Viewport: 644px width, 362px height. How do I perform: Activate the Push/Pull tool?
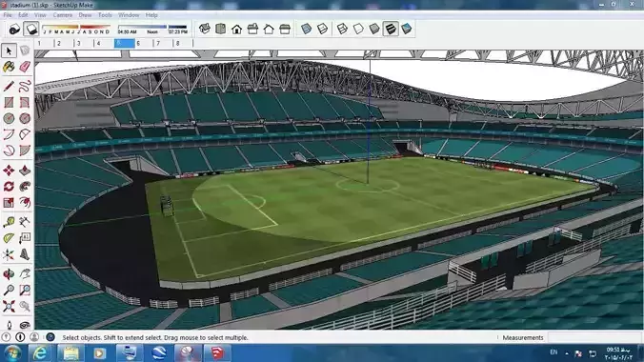coord(25,171)
